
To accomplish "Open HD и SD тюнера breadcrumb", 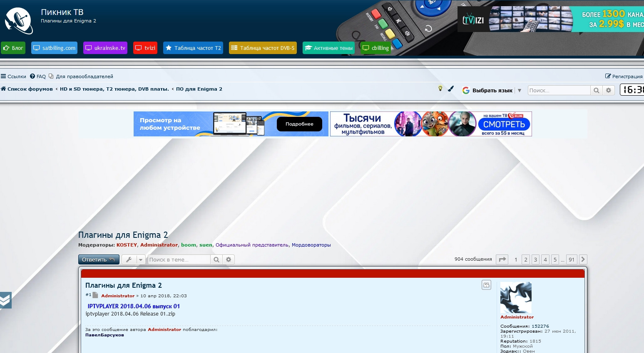I will (x=114, y=89).
